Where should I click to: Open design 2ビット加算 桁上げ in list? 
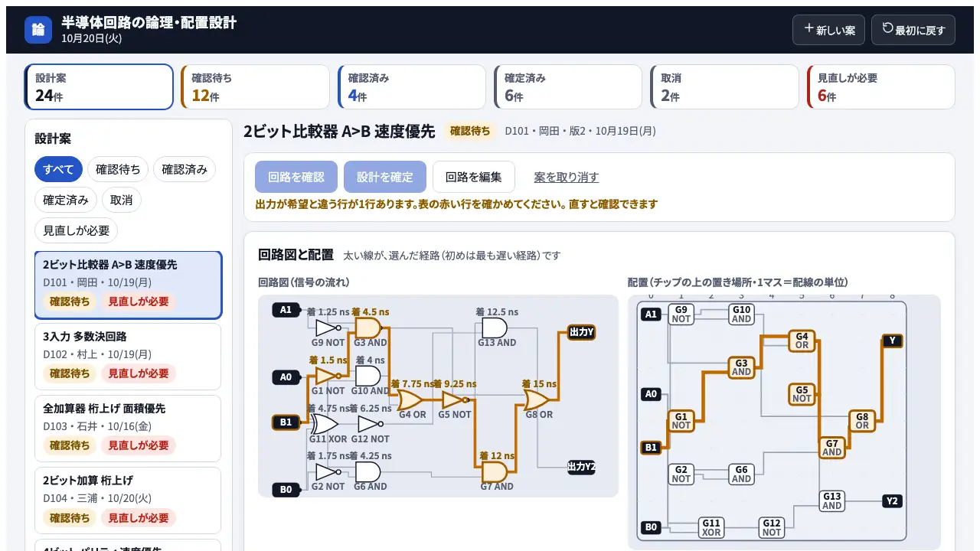pos(128,500)
